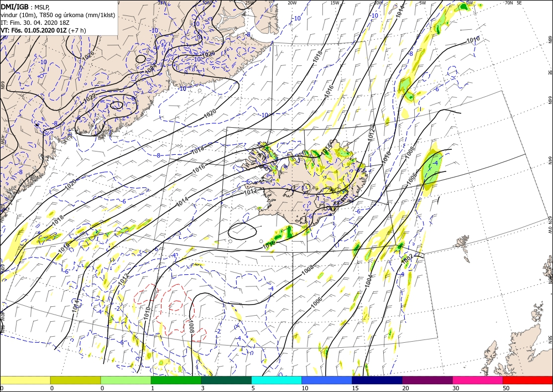The image size is (553, 392).
Task: Pick the pale yellow legend color swatch
Action: point(25,380)
